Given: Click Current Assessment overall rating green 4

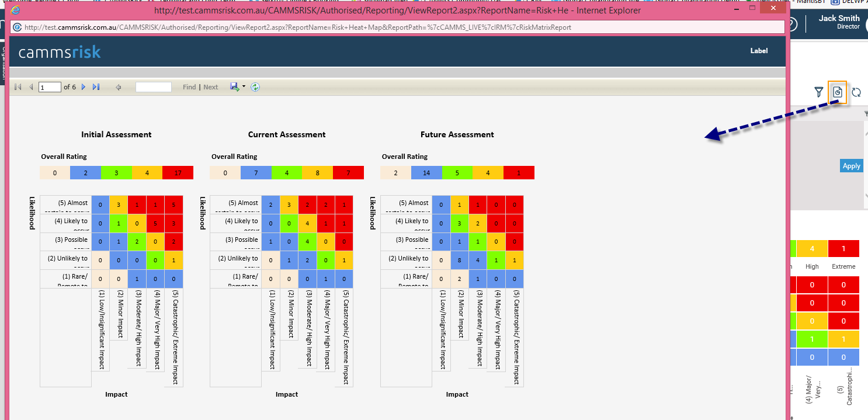Looking at the screenshot, I should 287,172.
